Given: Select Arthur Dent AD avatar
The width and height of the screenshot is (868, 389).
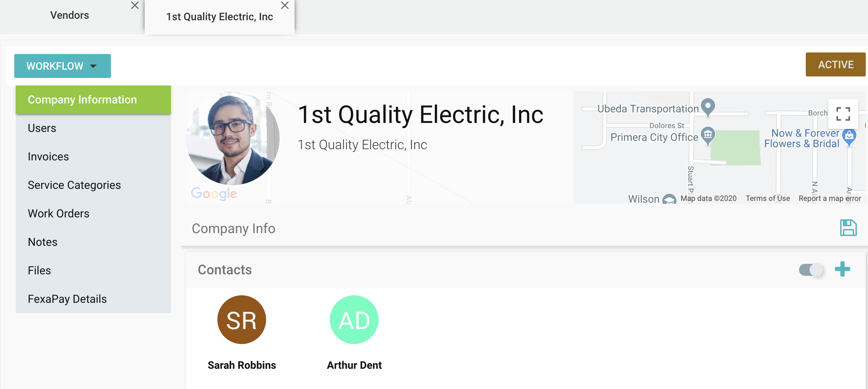Looking at the screenshot, I should click(354, 320).
